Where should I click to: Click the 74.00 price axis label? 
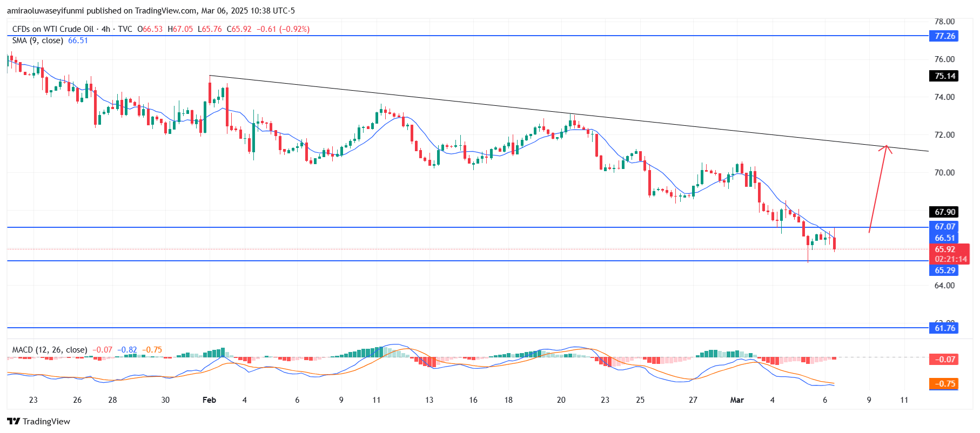[x=945, y=97]
